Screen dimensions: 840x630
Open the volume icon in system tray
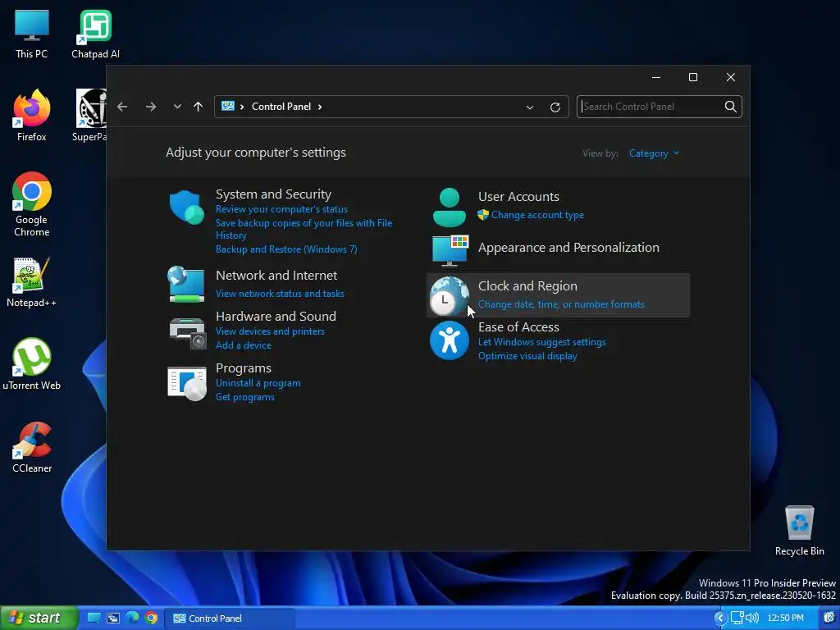(x=752, y=618)
